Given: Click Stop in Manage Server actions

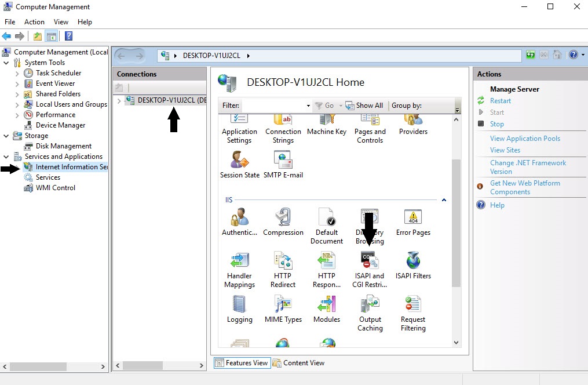Looking at the screenshot, I should point(497,124).
